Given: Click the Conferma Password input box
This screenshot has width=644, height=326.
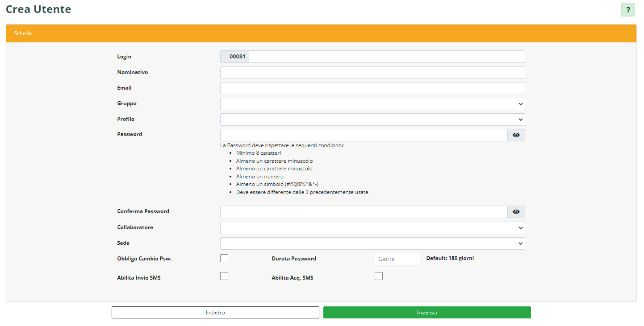Looking at the screenshot, I should pyautogui.click(x=364, y=212).
